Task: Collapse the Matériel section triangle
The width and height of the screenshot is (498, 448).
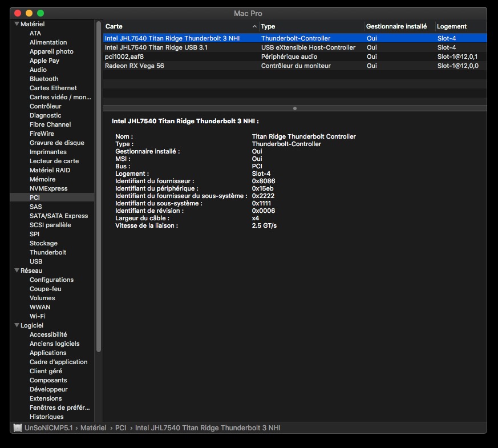Action: click(x=17, y=24)
